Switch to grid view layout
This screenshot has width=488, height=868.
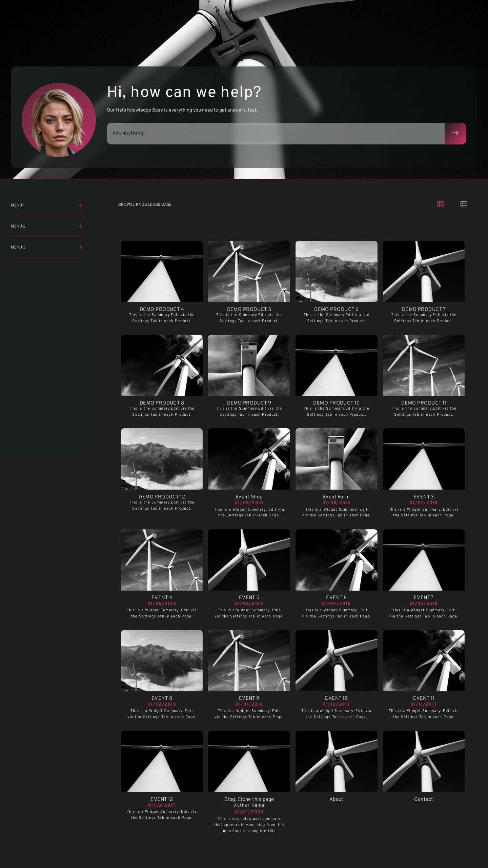440,204
